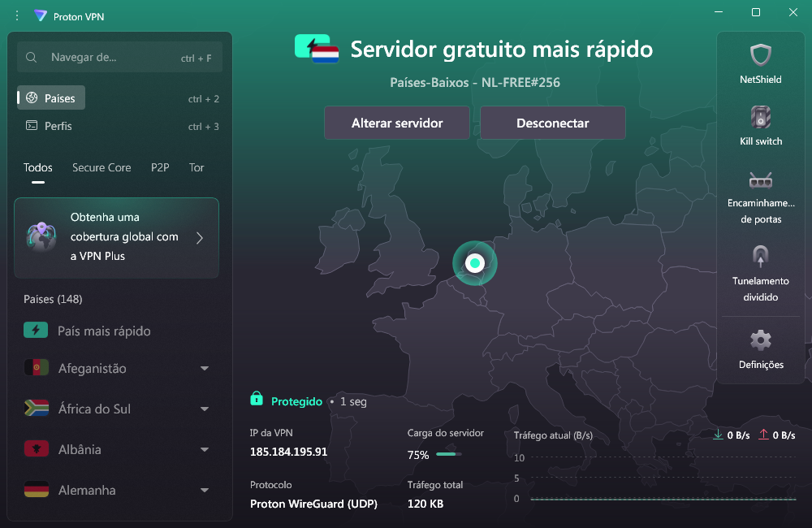Focus the Navegar de... search field
Screen dimensions: 812x528
click(x=119, y=57)
